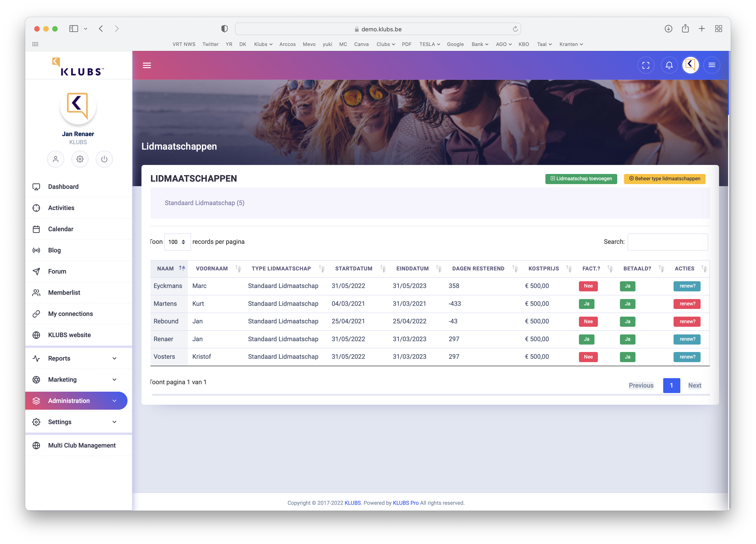Sort table by Naam column arrows
This screenshot has width=756, height=544.
(182, 268)
